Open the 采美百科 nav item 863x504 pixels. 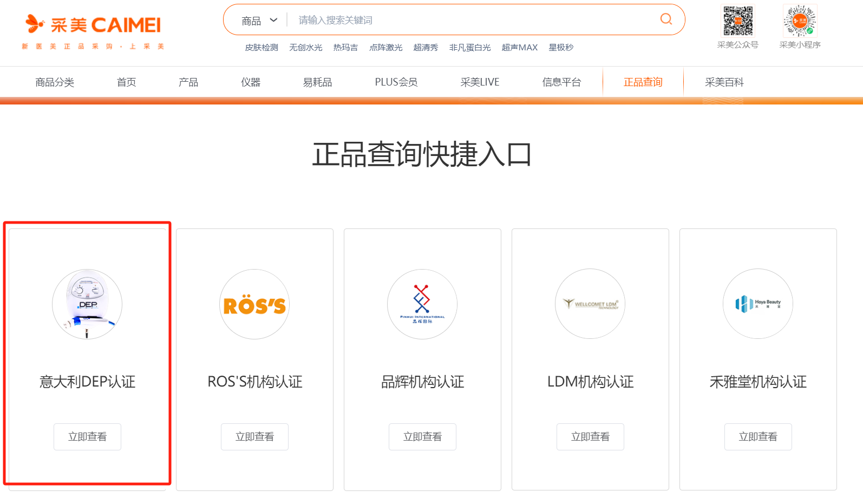[x=724, y=82]
